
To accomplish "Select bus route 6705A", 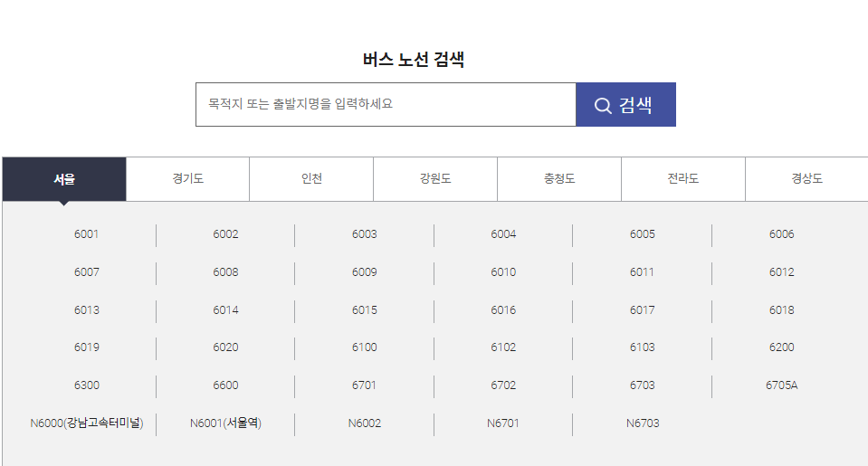I will [x=782, y=385].
